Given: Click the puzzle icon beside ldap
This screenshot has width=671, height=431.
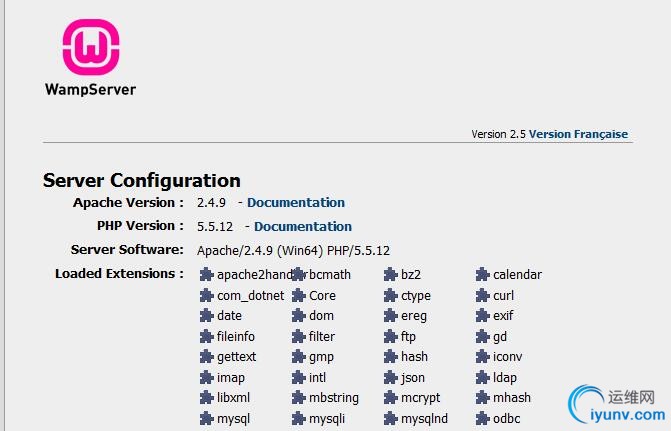Looking at the screenshot, I should (x=483, y=377).
